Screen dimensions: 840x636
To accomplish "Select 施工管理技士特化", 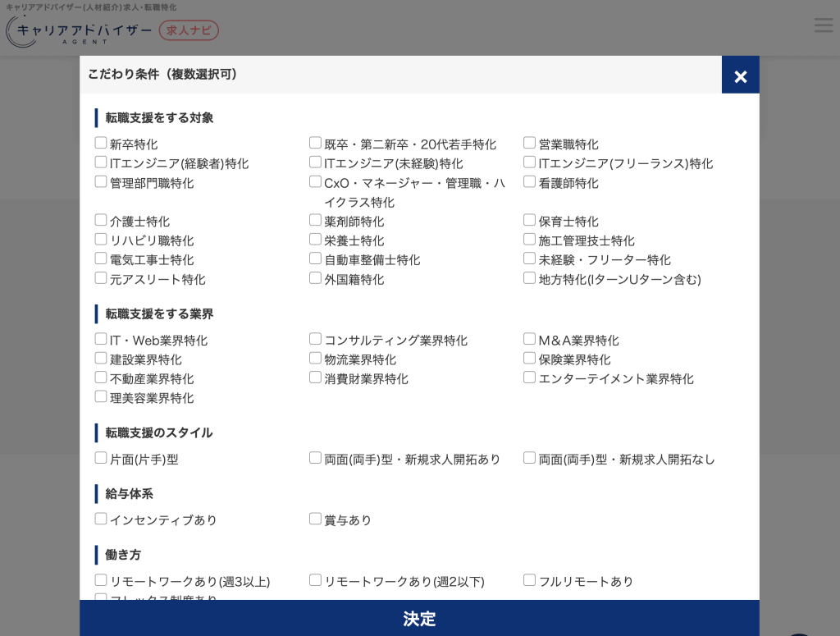I will (x=529, y=238).
